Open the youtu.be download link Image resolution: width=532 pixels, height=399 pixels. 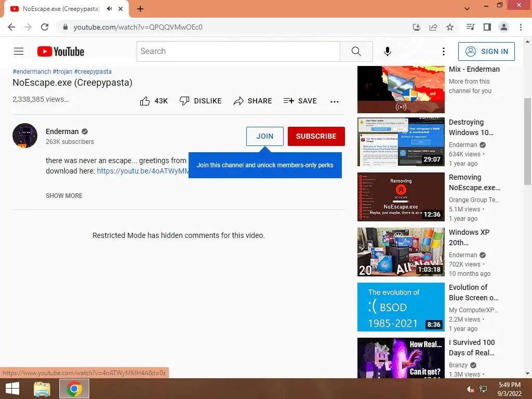tap(143, 170)
